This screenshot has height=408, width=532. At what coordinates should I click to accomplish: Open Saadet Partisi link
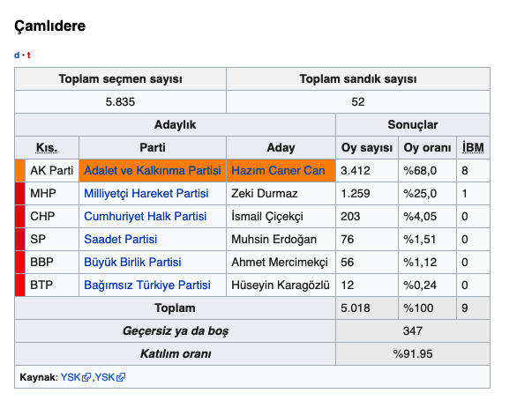pos(121,239)
